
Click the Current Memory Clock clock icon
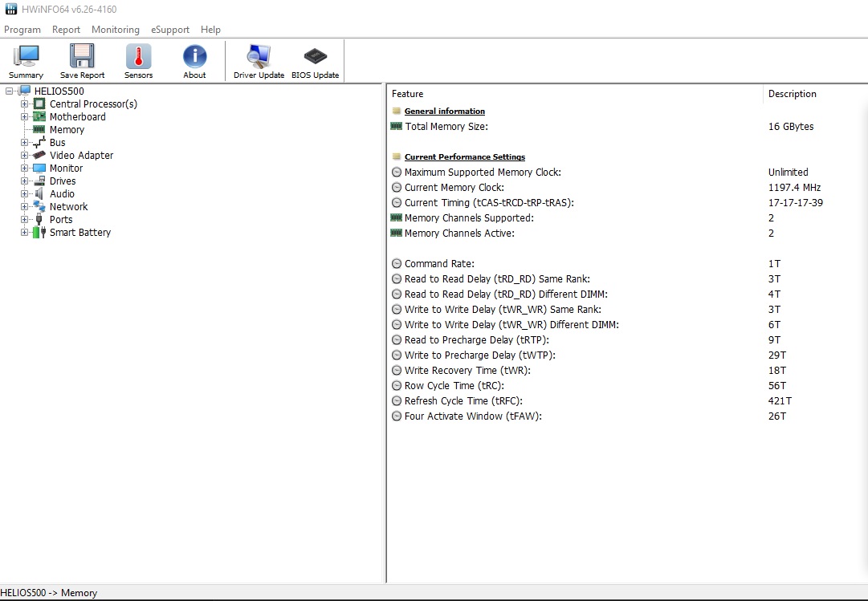[x=397, y=188]
